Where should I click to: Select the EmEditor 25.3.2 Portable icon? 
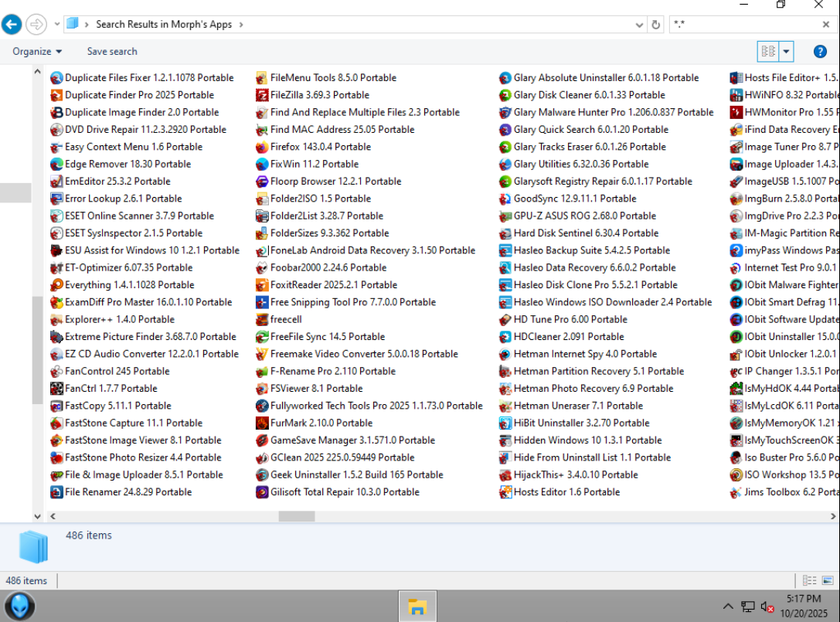(x=56, y=182)
